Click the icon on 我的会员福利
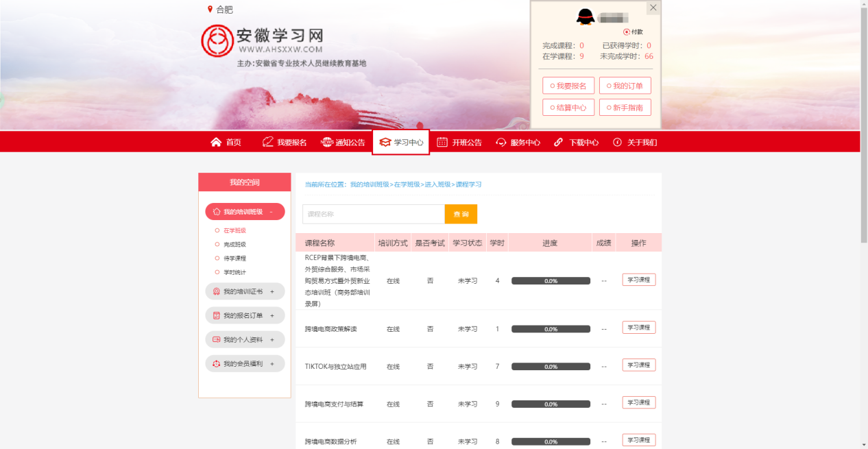 click(x=217, y=363)
